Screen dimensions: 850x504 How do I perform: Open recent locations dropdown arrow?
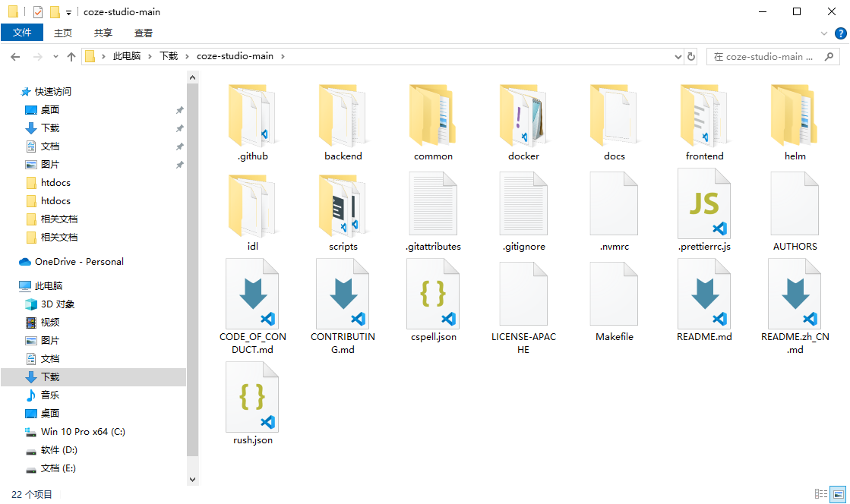(55, 56)
